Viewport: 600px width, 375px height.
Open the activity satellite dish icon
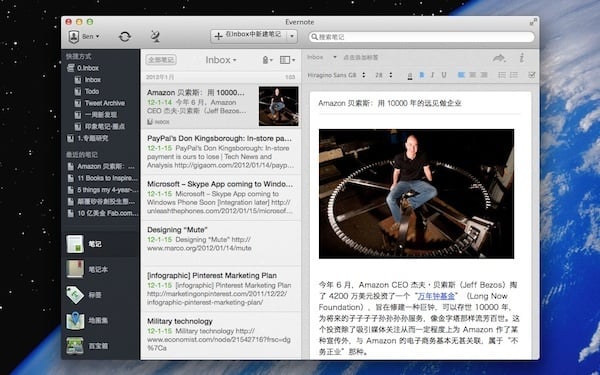click(x=155, y=37)
